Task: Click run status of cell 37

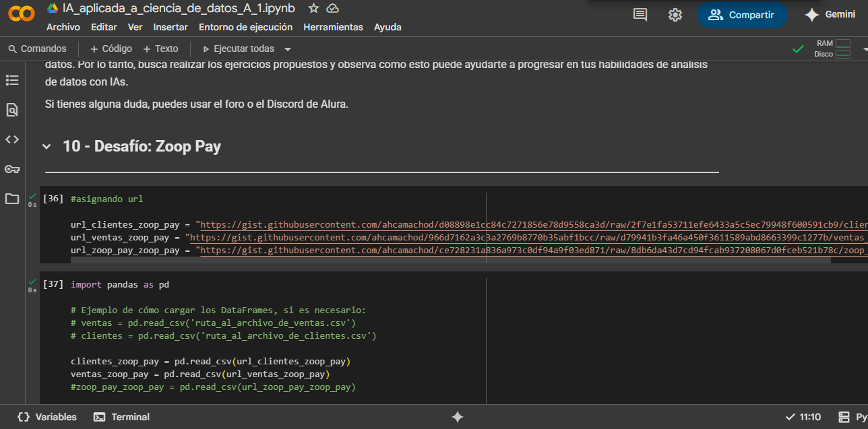Action: tap(32, 285)
